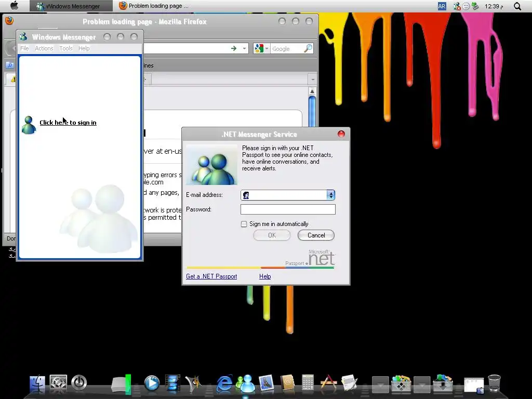
Task: Open the drive icon with green bar
Action: point(122,384)
